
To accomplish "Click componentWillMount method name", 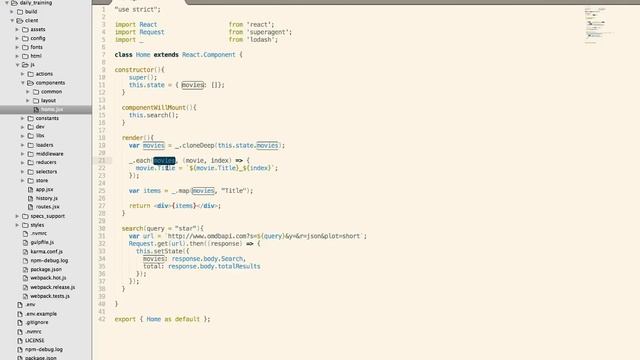I will pos(154,108).
